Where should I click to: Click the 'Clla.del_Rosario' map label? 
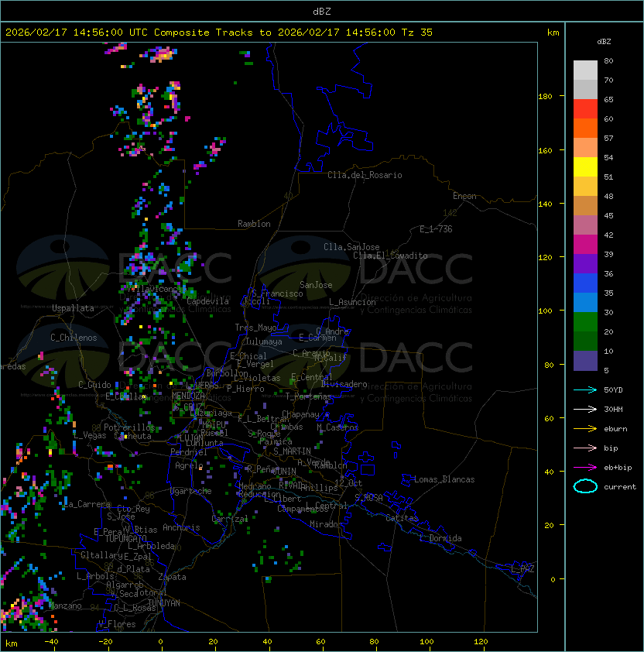pos(365,175)
